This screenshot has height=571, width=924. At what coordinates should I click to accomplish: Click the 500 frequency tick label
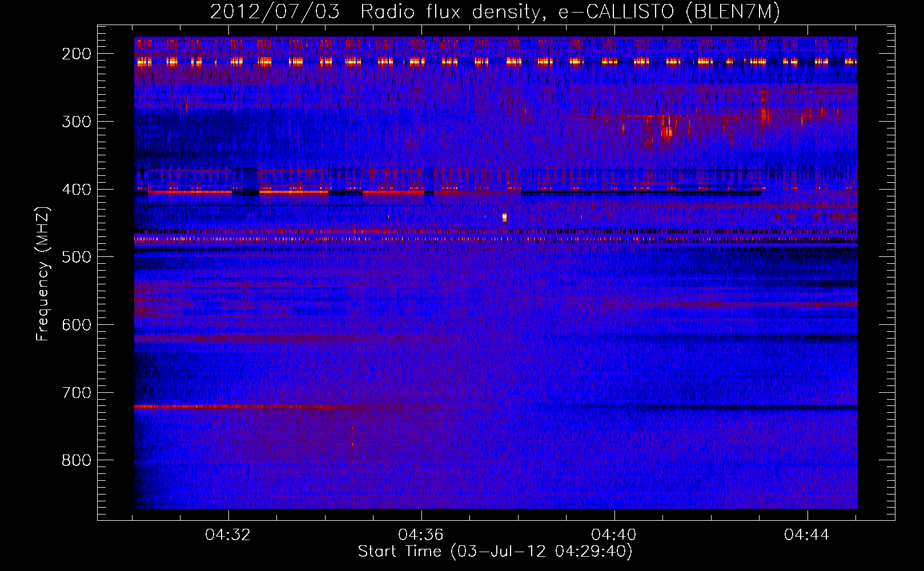(77, 257)
